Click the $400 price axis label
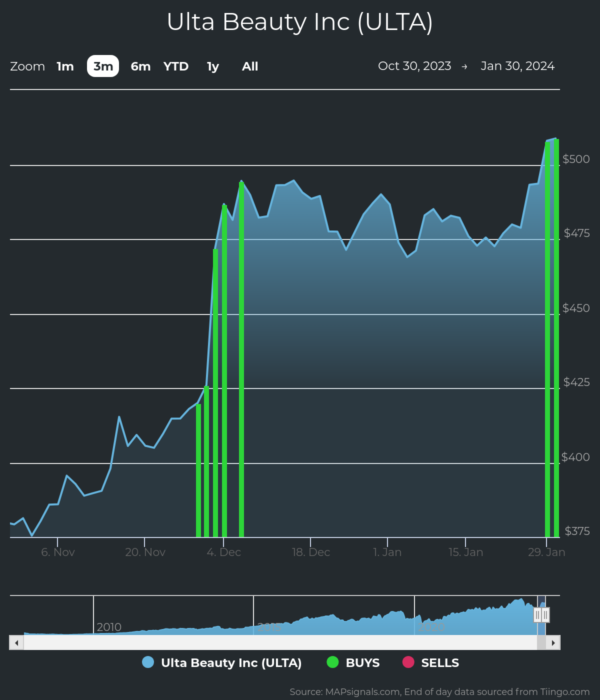 (575, 457)
